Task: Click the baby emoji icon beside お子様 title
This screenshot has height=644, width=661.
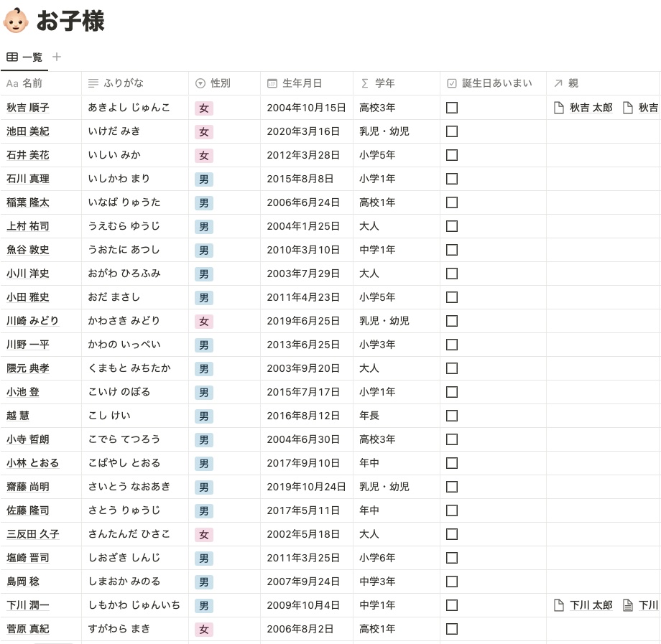Action: [x=16, y=21]
